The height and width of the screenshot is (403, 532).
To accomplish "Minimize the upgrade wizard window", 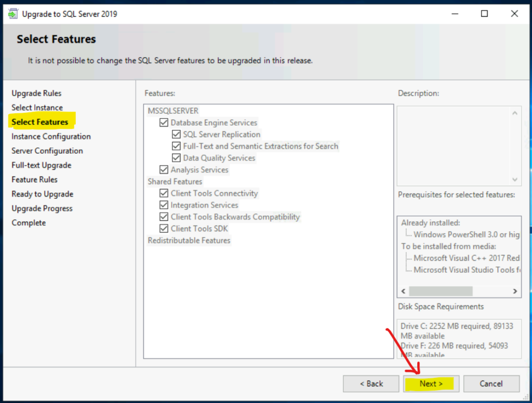I will click(455, 14).
